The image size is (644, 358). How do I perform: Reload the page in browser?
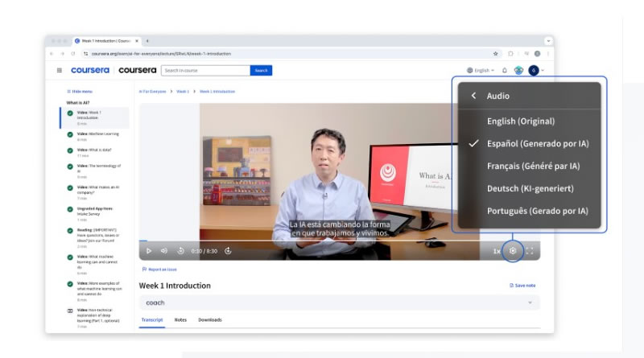pyautogui.click(x=73, y=54)
